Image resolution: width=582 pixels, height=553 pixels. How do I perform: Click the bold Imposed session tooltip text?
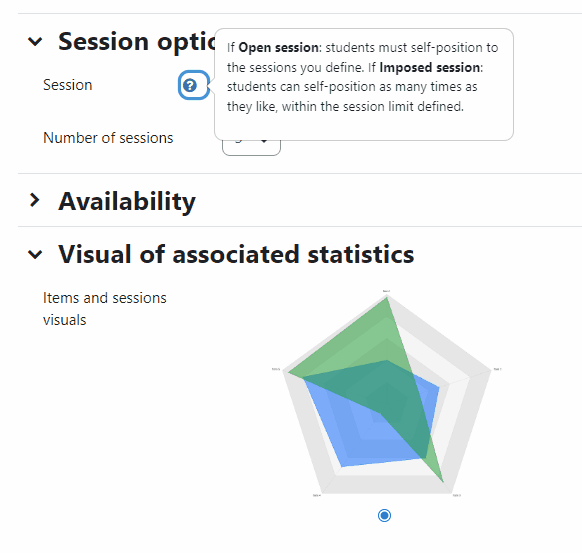pyautogui.click(x=429, y=68)
